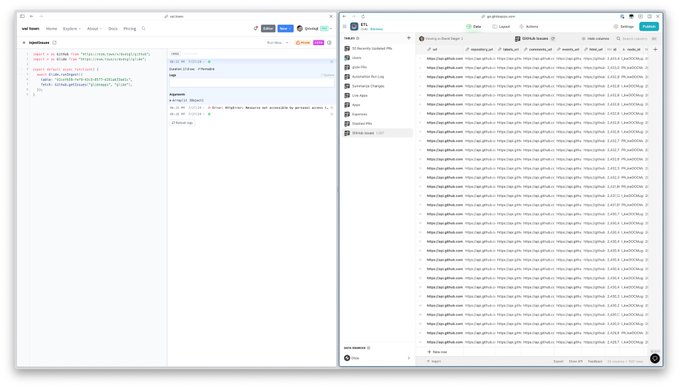Screen dimensions: 680x388
Task: Click the Feedback link in Glide footer
Action: pos(595,361)
